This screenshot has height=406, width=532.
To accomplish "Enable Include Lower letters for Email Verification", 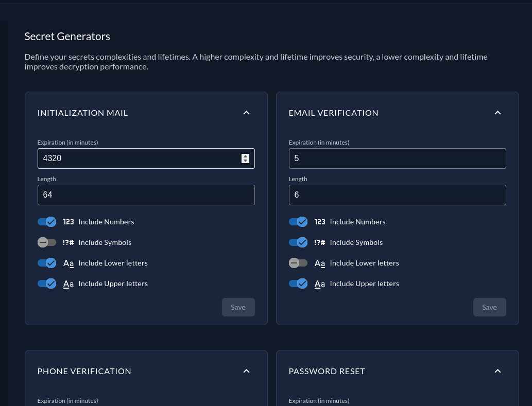I will point(298,263).
